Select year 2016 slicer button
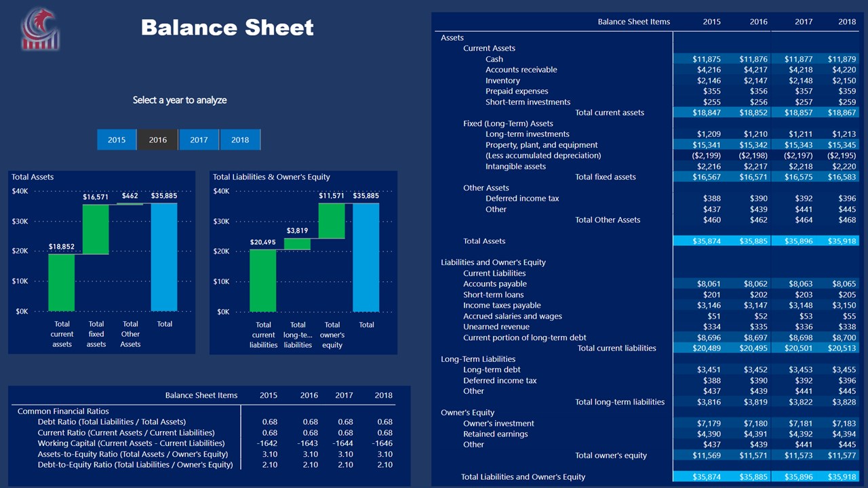The width and height of the screenshot is (868, 488). (158, 140)
